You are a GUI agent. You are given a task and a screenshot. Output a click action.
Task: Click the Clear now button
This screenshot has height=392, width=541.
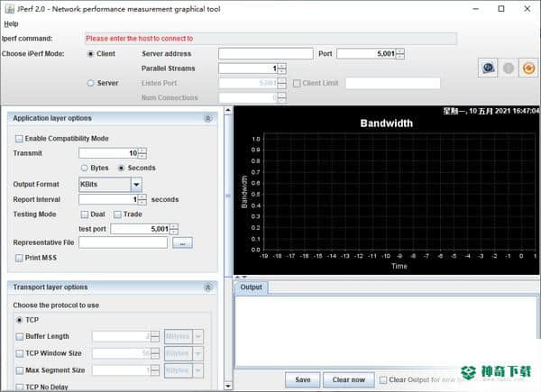click(x=348, y=379)
